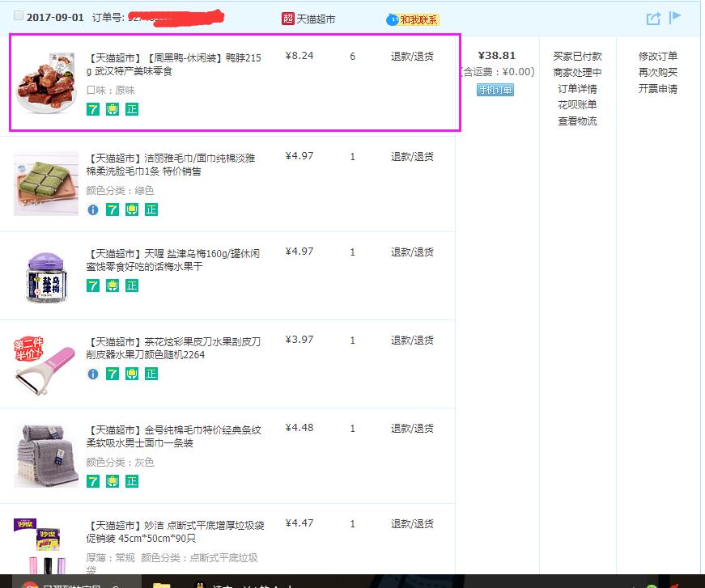
Task: Click the shield badge under 洁丽雅毛巾
Action: click(x=132, y=209)
